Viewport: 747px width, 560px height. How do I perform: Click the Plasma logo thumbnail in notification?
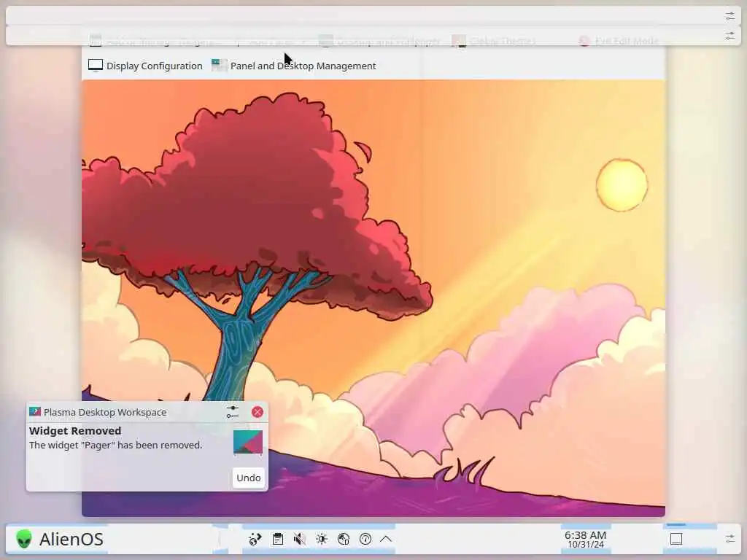248,443
